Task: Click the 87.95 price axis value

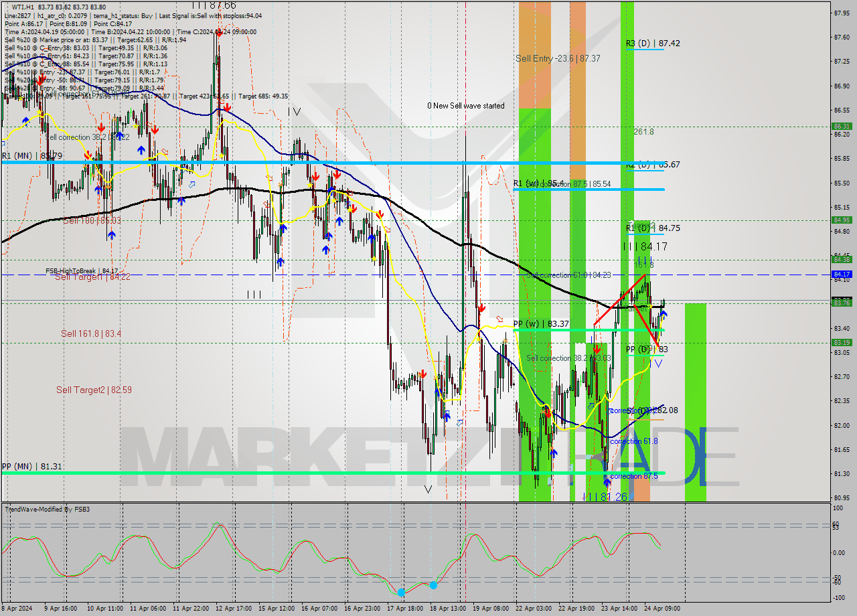Action: (842, 13)
